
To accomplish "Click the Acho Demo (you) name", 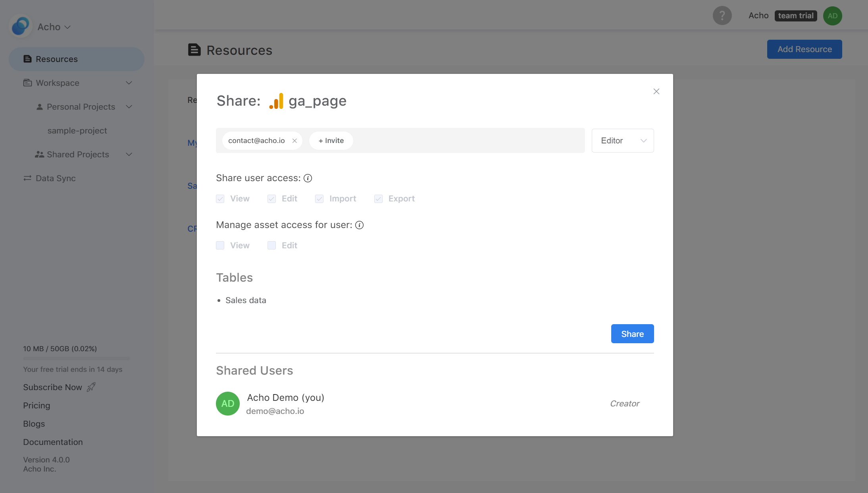I will tap(285, 398).
